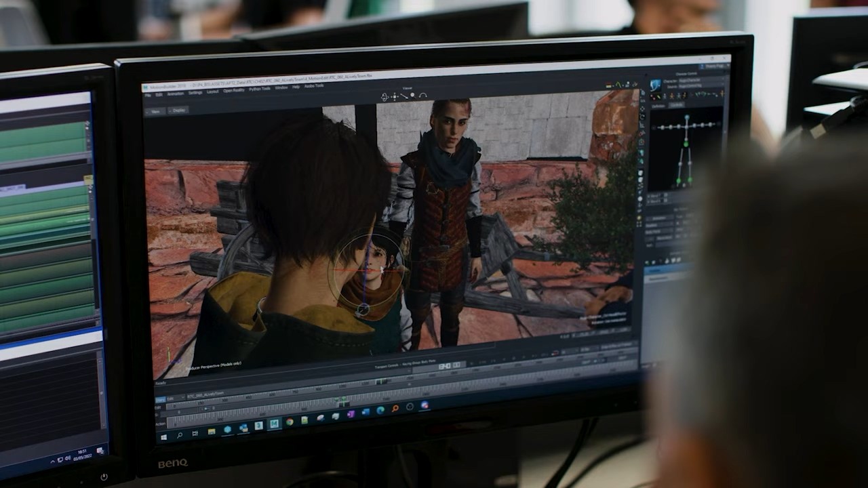Click the Character Controls blue character icon
This screenshot has height=488, width=868.
pos(655,85)
